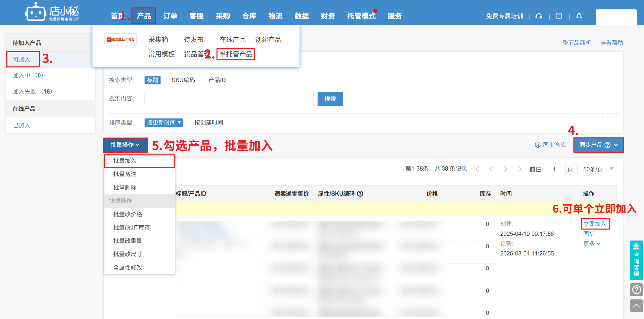Click the scroll-to-top arrow button
This screenshot has width=644, height=319.
coord(636,306)
